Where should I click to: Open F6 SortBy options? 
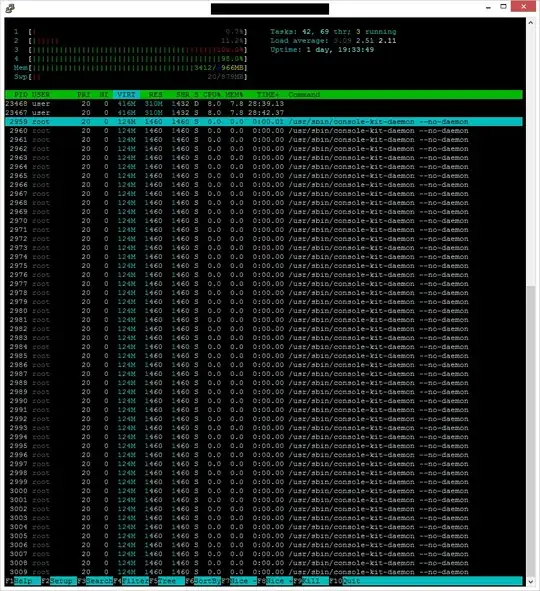(203, 581)
